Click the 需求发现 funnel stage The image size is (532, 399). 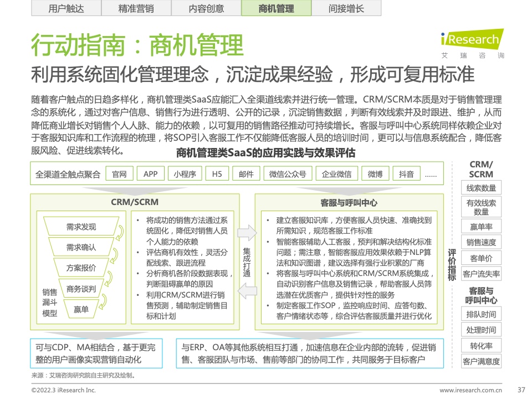pos(81,226)
